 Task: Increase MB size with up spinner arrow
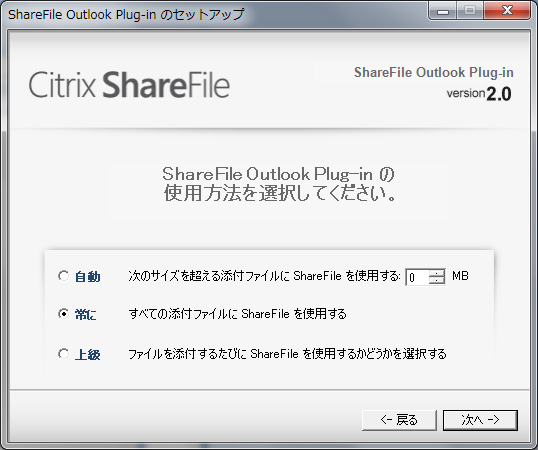pyautogui.click(x=437, y=273)
